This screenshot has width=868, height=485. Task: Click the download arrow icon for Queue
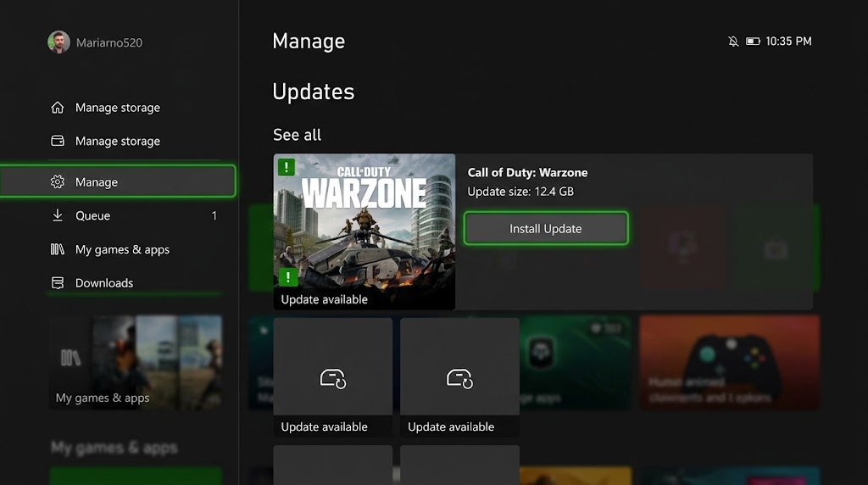[58, 215]
